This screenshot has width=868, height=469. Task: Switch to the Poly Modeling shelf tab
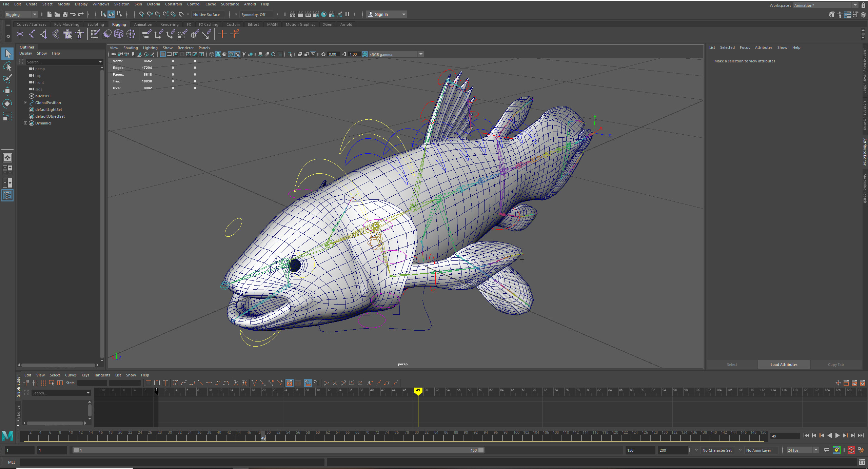(x=66, y=24)
